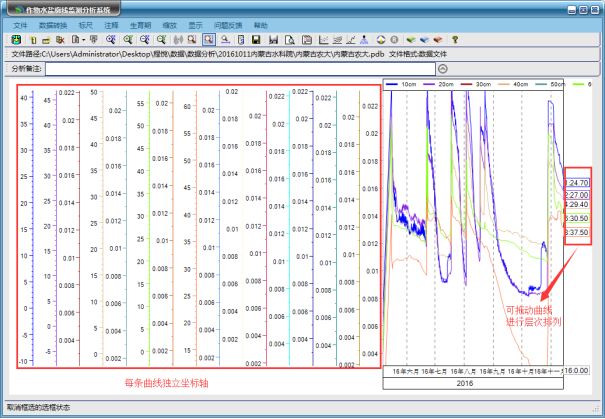Click the status bar message 取消框选的选框状态
605x419 pixels.
[x=39, y=407]
